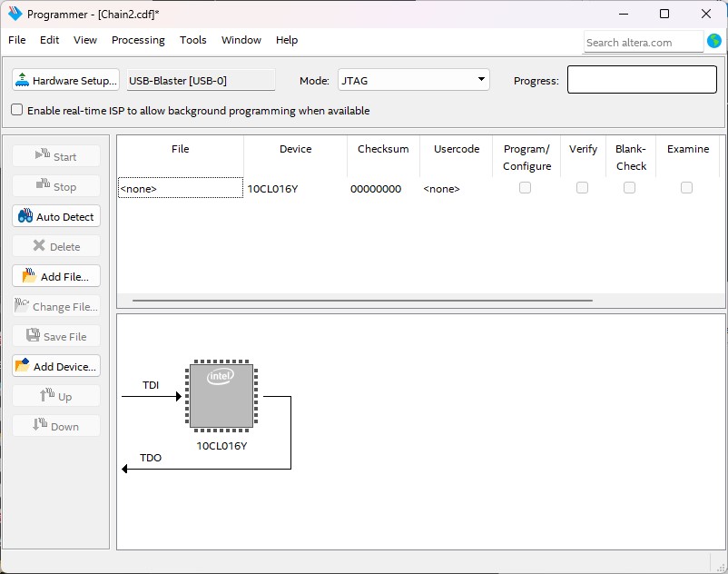
Task: Click the Program/Configure column header
Action: pyautogui.click(x=526, y=157)
